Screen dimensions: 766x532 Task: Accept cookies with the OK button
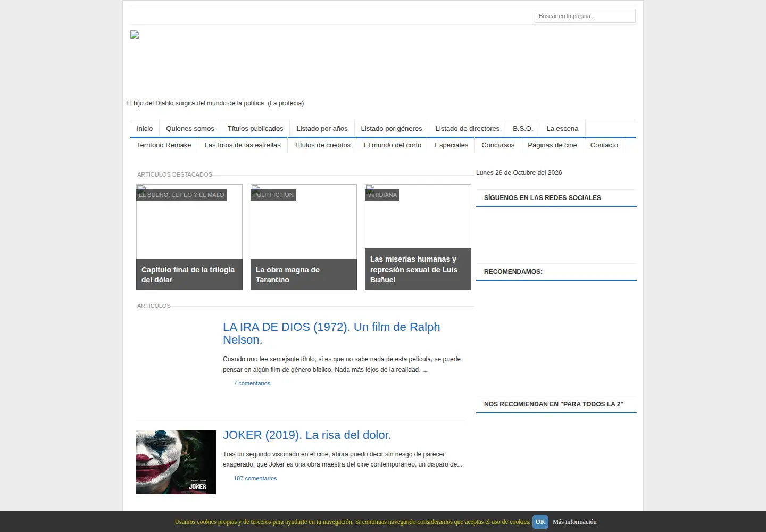coord(540,522)
